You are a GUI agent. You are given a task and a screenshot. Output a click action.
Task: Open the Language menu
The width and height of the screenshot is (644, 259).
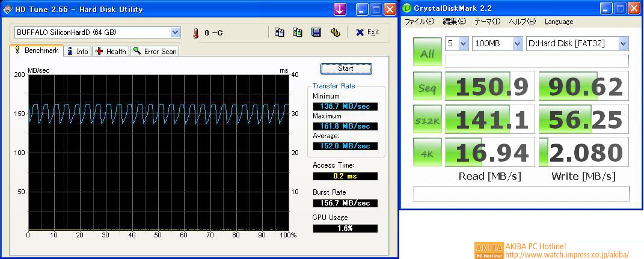[x=559, y=22]
